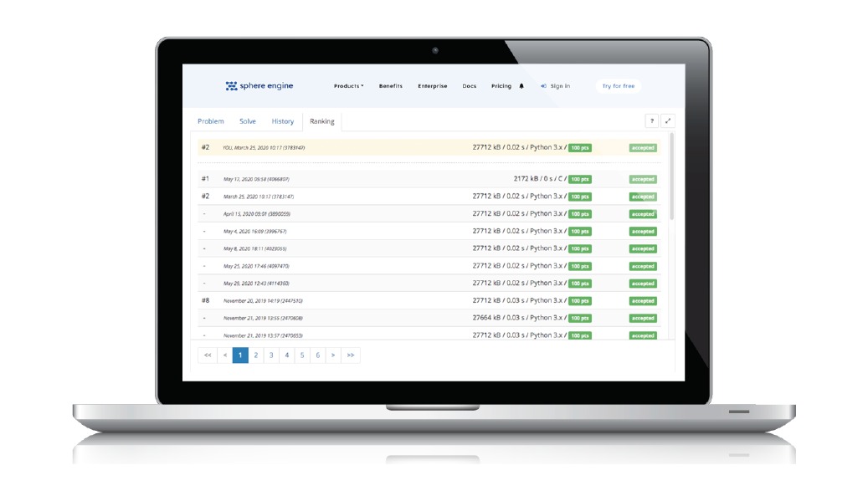
Task: Toggle fullscreen with the expand arrows icon
Action: (667, 121)
